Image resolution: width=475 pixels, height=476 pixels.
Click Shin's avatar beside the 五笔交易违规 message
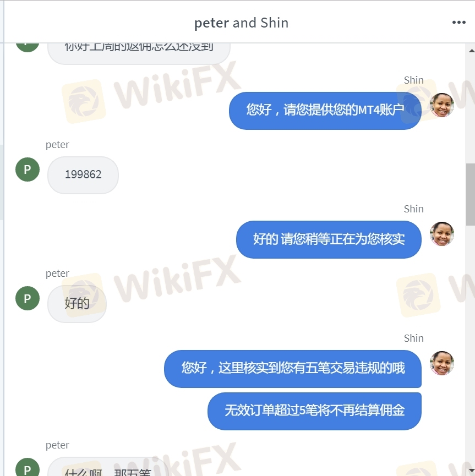(442, 363)
